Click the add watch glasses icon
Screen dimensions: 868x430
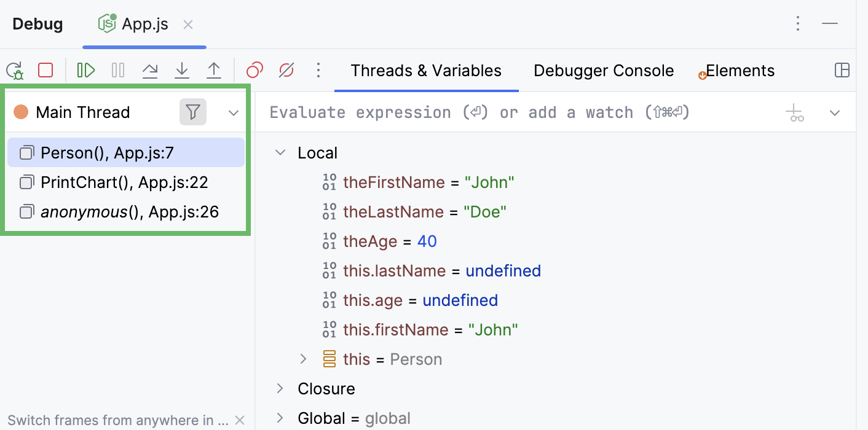pyautogui.click(x=797, y=114)
